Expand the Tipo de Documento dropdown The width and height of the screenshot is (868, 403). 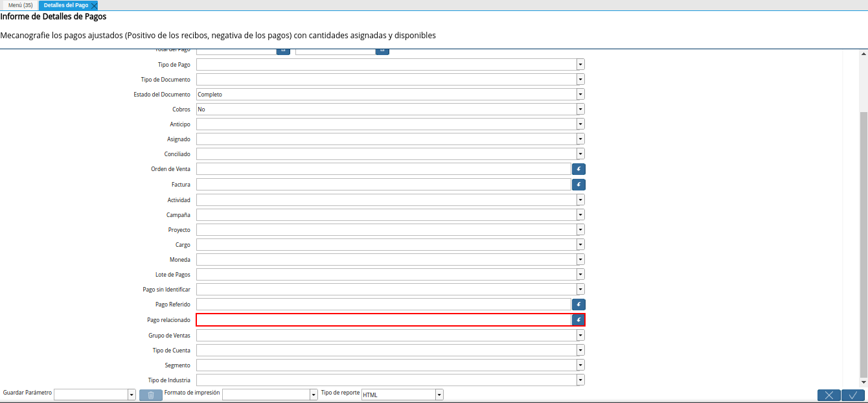pos(580,80)
